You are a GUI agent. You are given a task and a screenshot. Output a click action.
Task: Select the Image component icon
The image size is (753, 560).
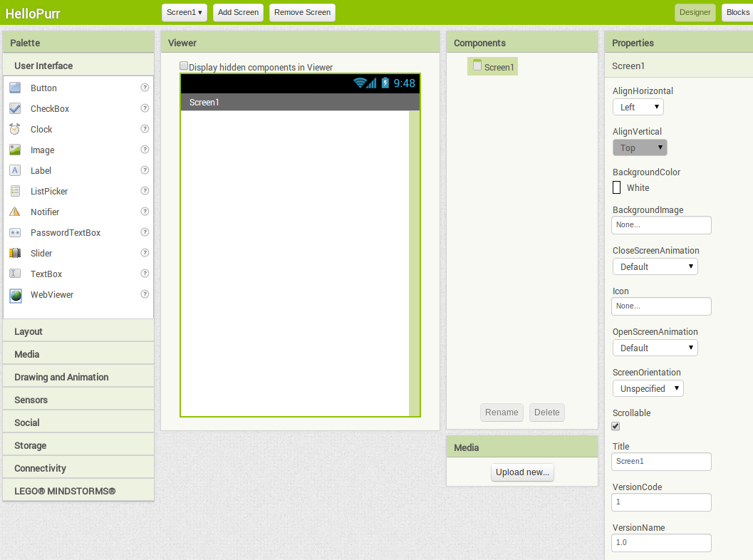click(x=15, y=150)
